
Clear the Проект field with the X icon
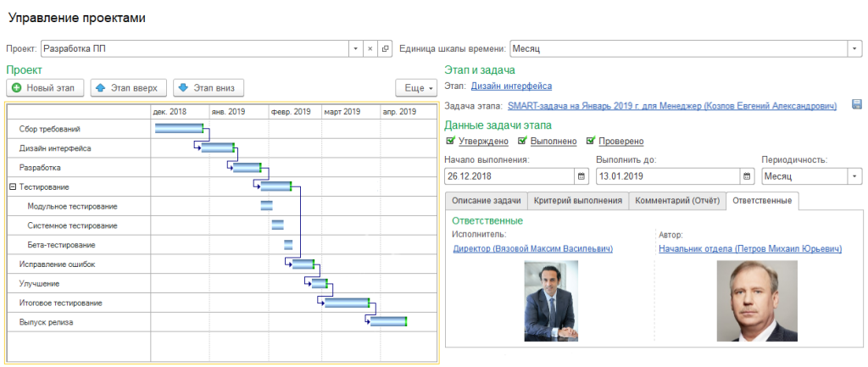pos(370,49)
